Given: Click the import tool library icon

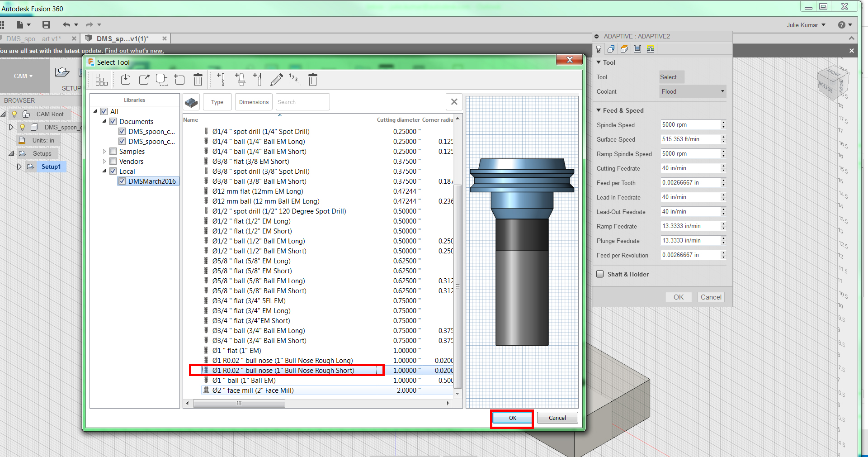Looking at the screenshot, I should [x=126, y=80].
